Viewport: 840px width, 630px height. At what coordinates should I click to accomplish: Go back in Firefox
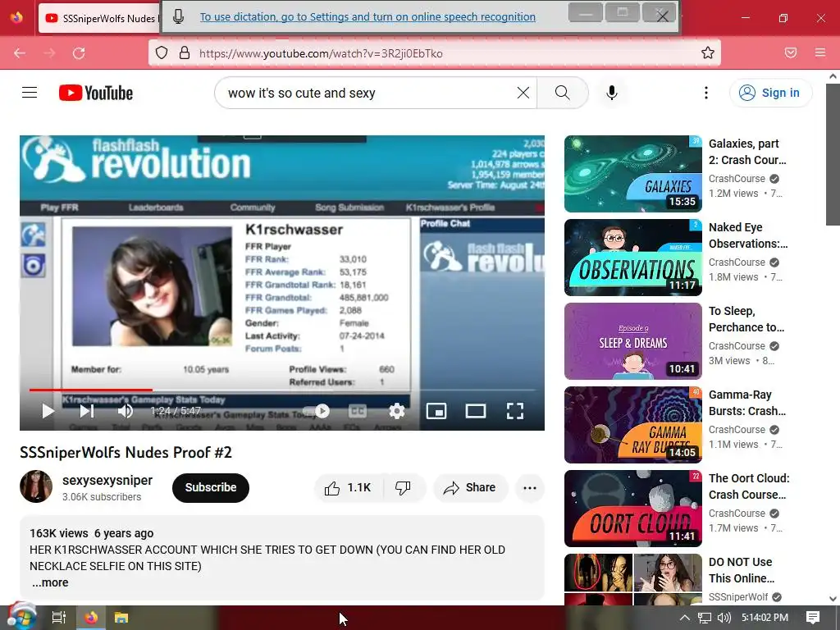click(x=20, y=52)
